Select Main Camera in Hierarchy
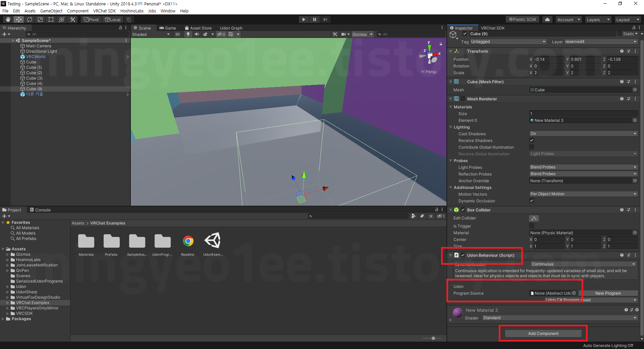 [39, 46]
